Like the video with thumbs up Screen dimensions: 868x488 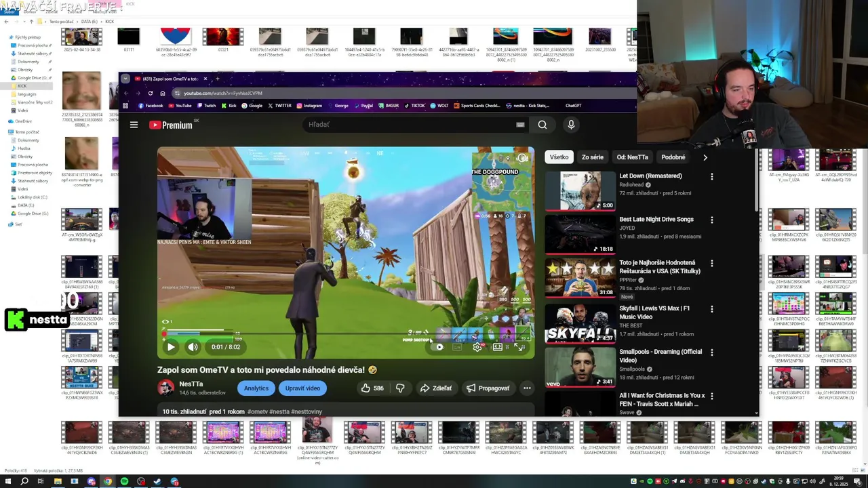[x=372, y=388]
